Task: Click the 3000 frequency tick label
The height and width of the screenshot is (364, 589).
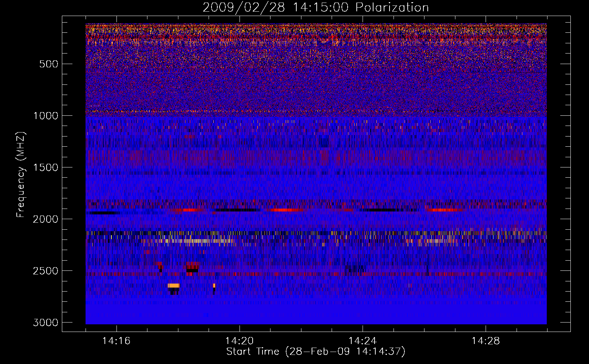Action: tap(46, 323)
